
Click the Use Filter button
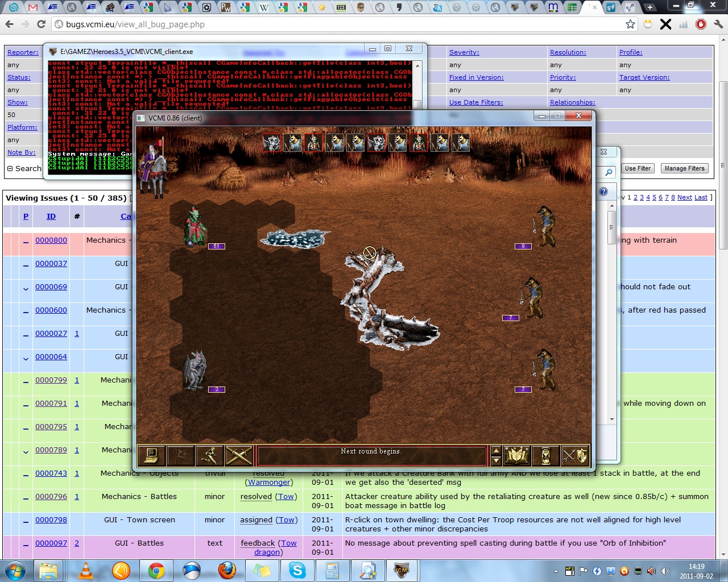[x=638, y=168]
